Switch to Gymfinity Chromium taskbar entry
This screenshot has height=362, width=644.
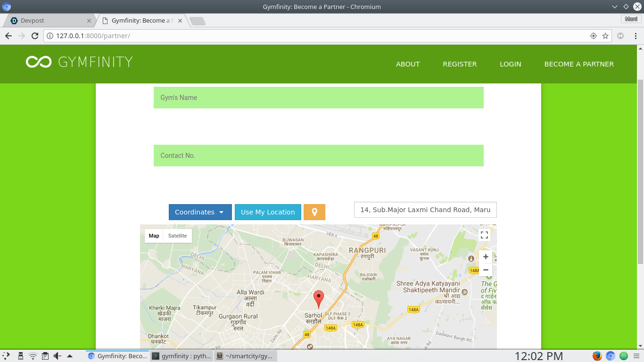tap(118, 356)
